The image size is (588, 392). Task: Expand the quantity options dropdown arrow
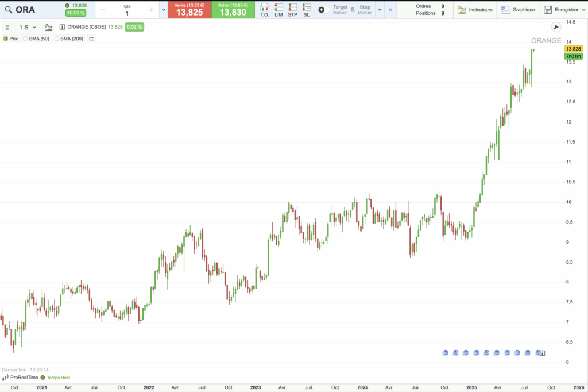point(164,10)
